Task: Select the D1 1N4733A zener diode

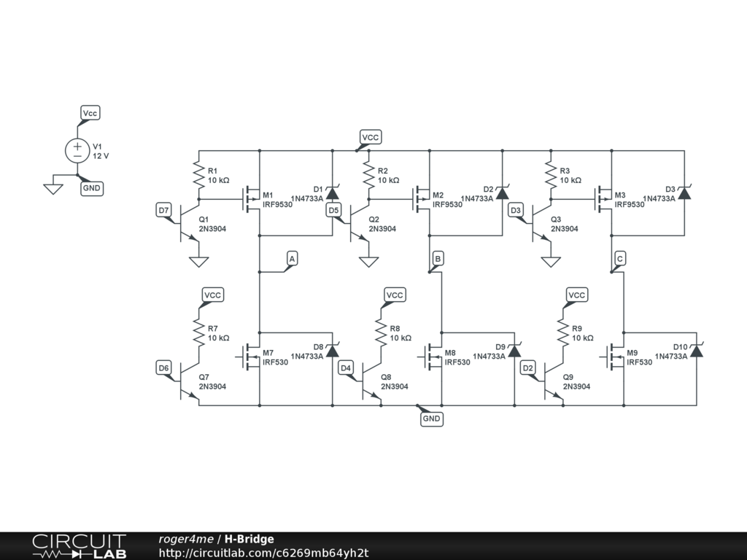Action: coord(333,192)
